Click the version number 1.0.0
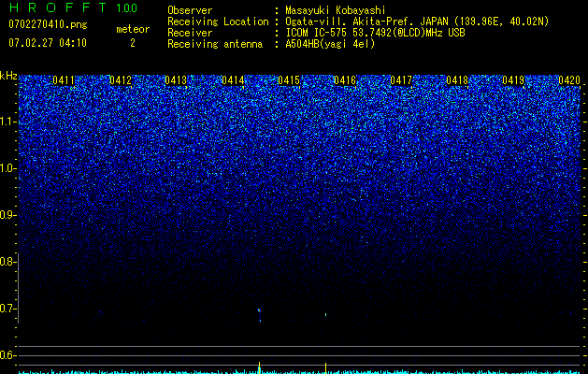 127,8
